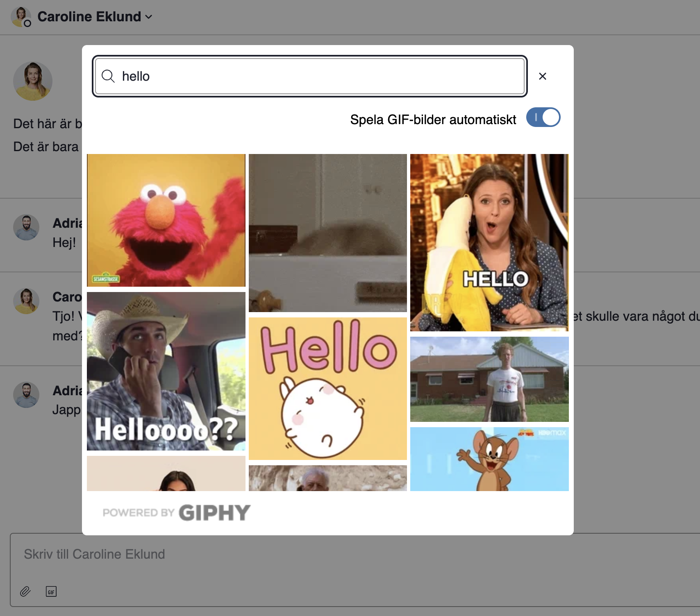
Task: Open the Caroline Eklund header dropdown
Action: 95,17
